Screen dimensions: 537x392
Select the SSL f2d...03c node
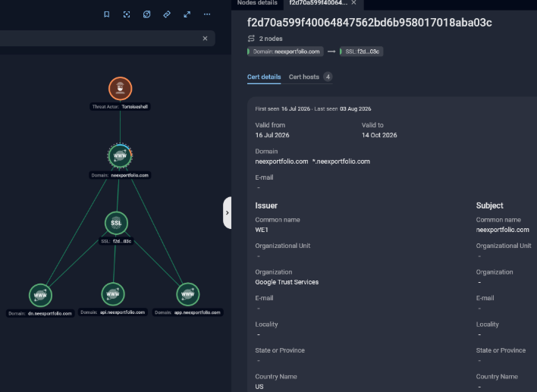[117, 223]
